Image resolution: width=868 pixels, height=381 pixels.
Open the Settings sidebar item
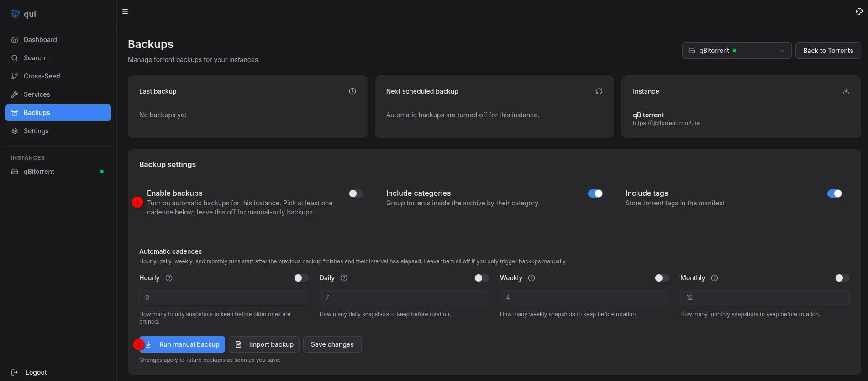[x=36, y=131]
